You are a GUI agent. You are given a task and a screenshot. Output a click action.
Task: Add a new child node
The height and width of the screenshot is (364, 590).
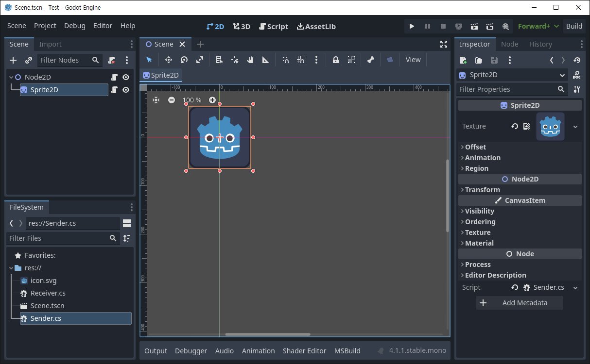point(13,60)
